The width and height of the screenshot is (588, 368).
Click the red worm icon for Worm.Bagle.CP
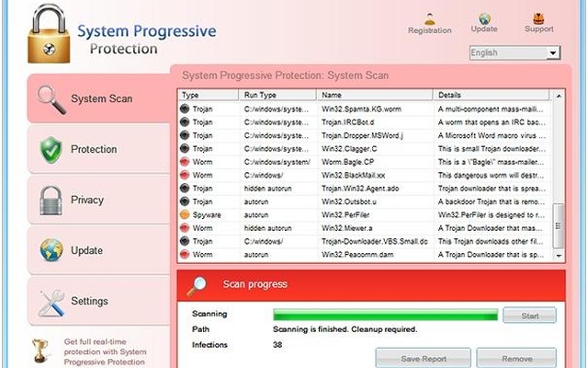tap(185, 162)
